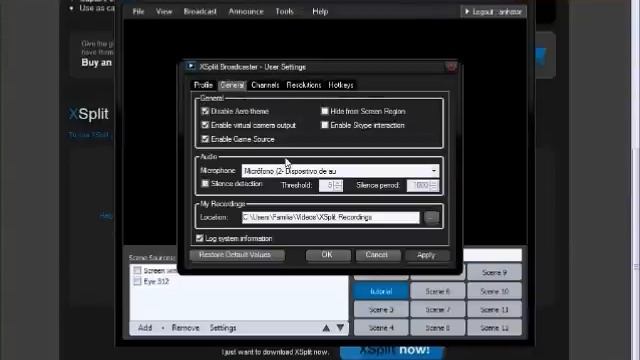The width and height of the screenshot is (640, 360).
Task: Move source down with the down arrow
Action: click(x=340, y=328)
